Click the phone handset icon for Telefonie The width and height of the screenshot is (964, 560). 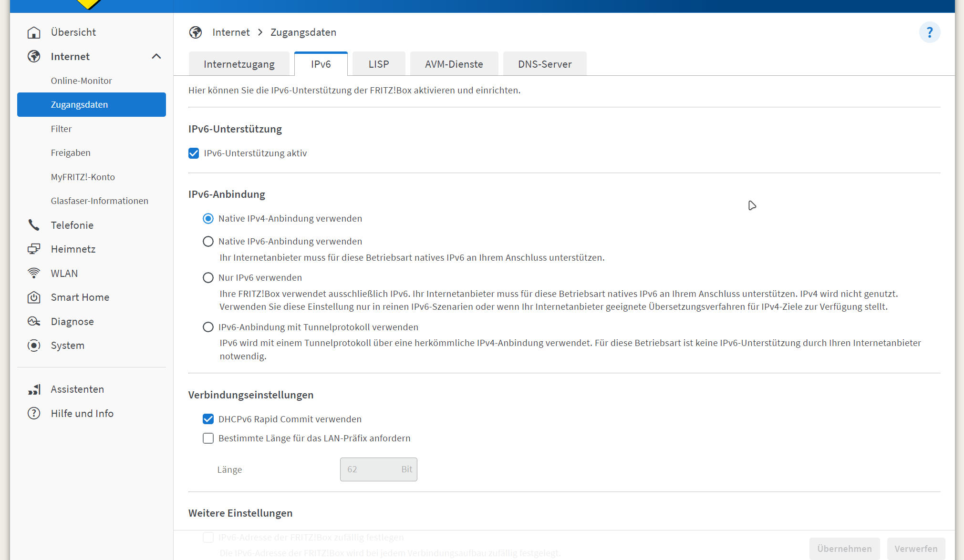click(34, 225)
